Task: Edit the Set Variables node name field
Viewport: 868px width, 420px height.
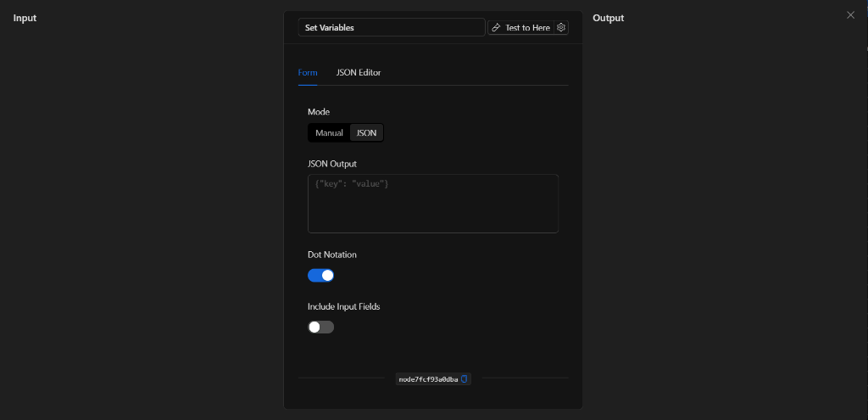Action: [392, 27]
